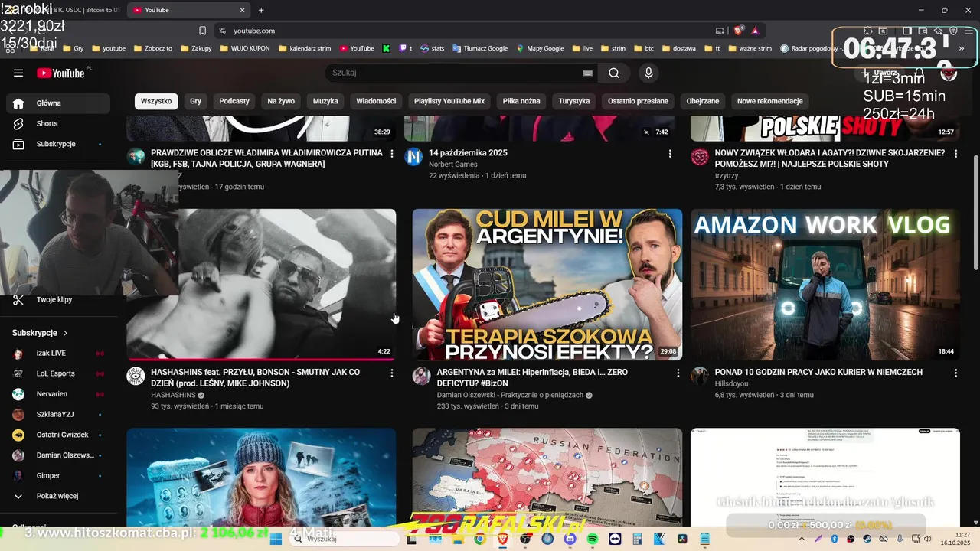
Task: Select the Wszystko filter chip
Action: coord(156,101)
